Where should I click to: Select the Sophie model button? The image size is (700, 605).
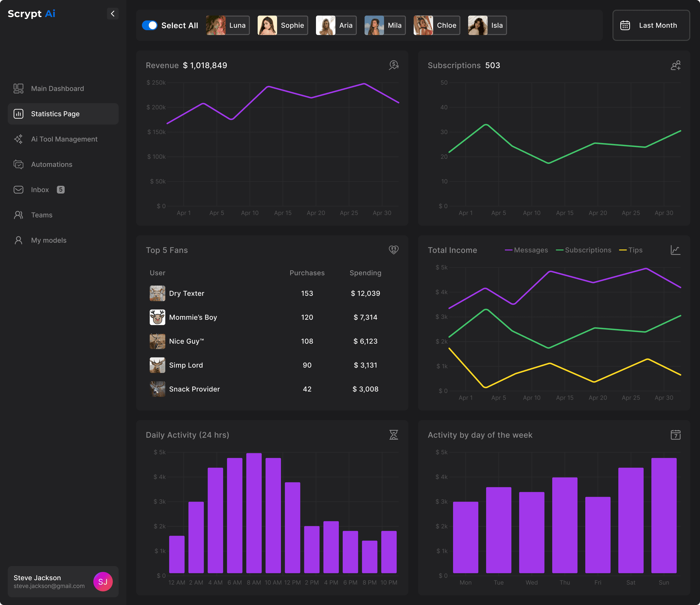tap(283, 25)
